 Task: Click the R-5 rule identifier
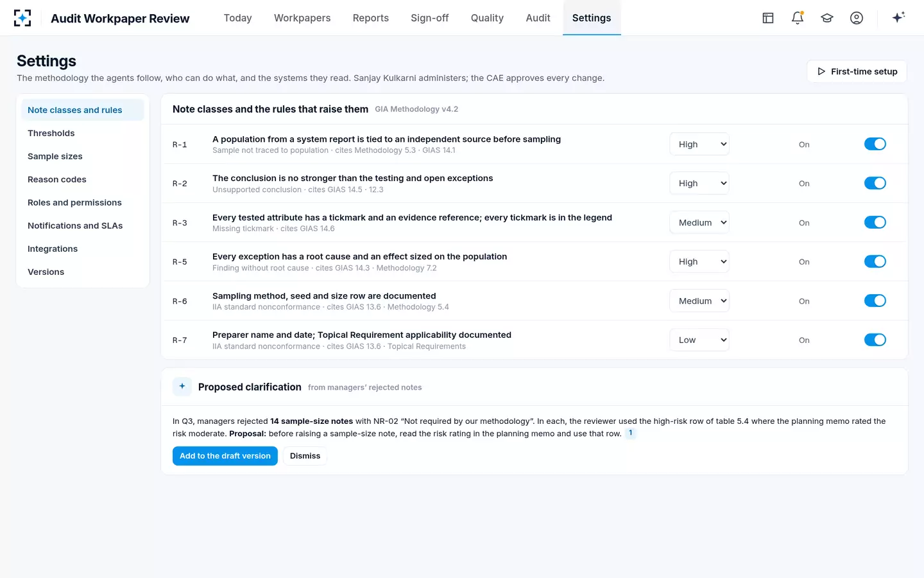point(180,262)
